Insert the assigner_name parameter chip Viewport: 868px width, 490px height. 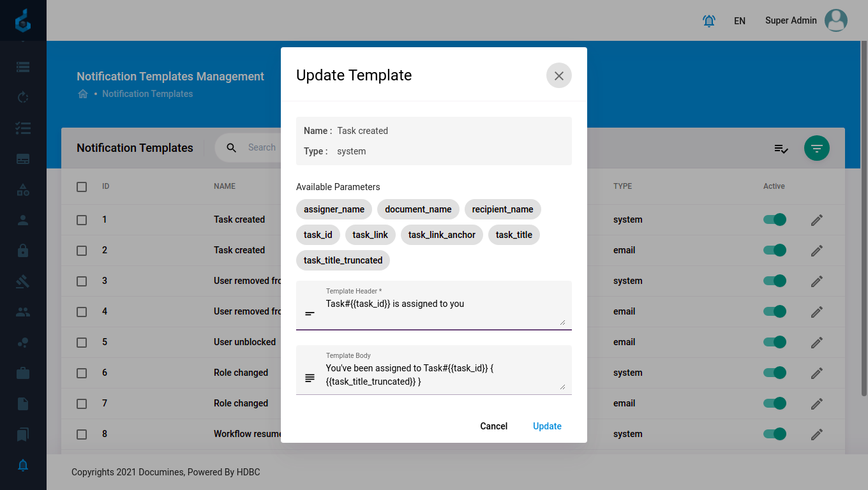[334, 209]
